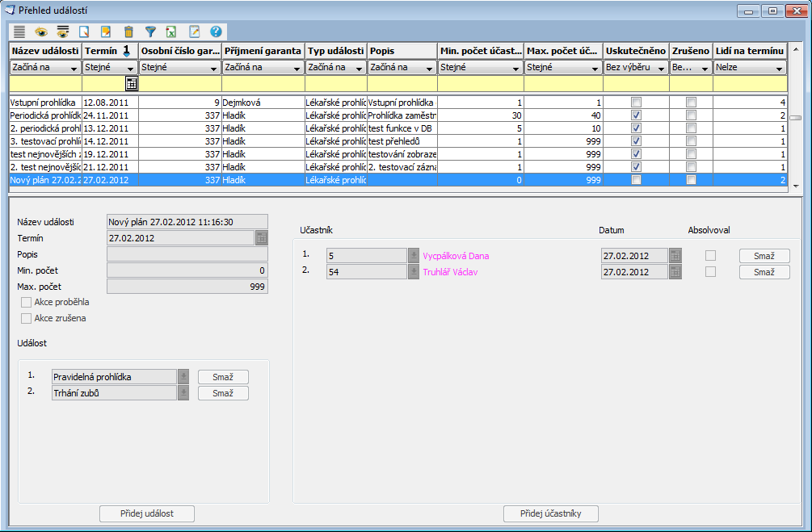This screenshot has width=812, height=532.
Task: Toggle Uskutečněno checkbox for Vstupní prohlídka row
Action: click(x=636, y=103)
